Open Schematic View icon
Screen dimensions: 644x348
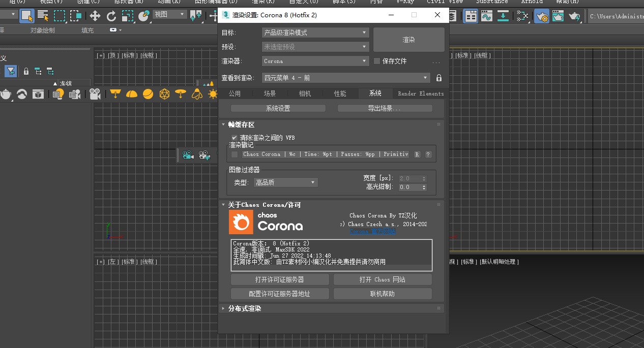(x=522, y=16)
